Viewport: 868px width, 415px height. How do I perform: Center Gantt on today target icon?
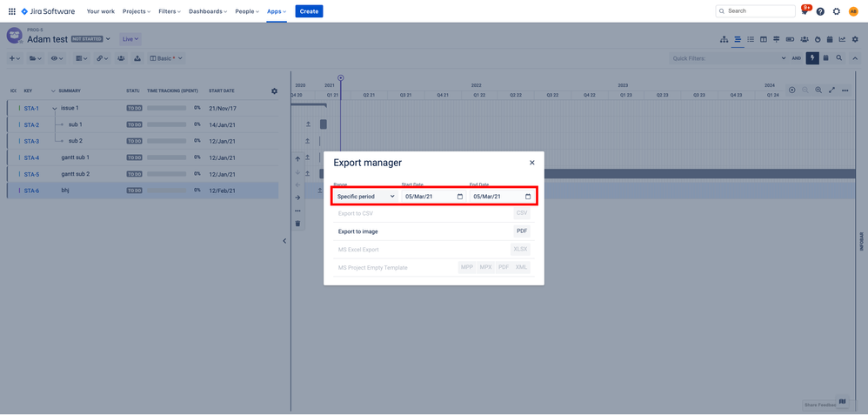pyautogui.click(x=792, y=90)
